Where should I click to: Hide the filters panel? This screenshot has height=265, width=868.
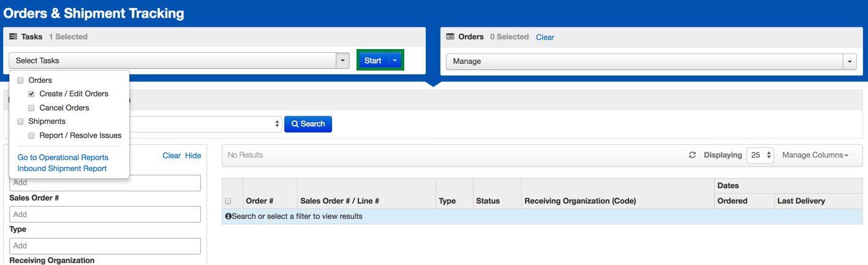[193, 156]
